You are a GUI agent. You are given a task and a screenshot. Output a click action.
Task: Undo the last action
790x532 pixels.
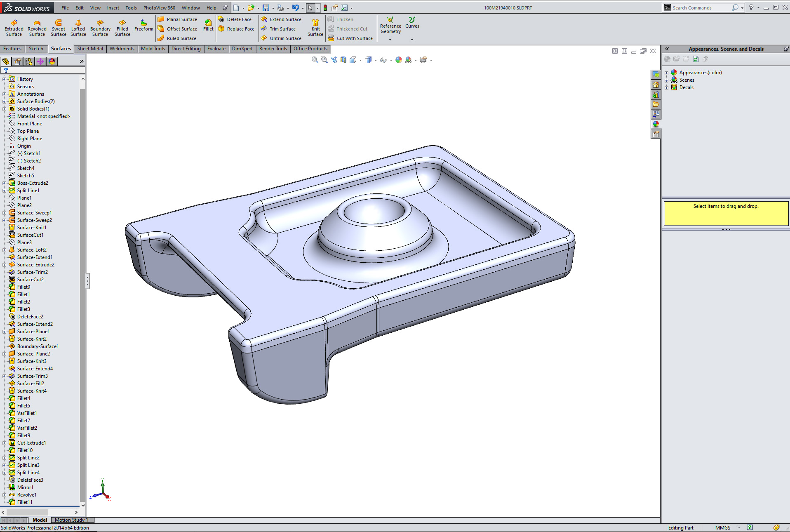pos(295,8)
